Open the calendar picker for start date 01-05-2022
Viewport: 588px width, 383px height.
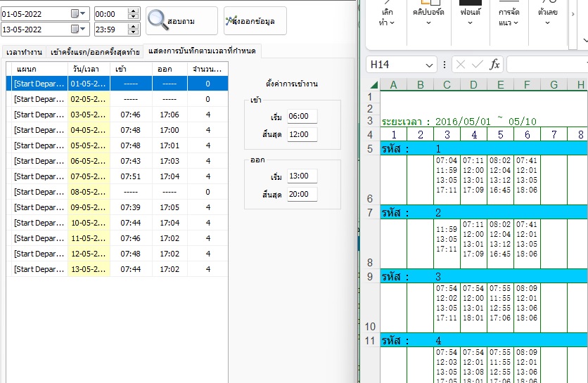point(78,14)
